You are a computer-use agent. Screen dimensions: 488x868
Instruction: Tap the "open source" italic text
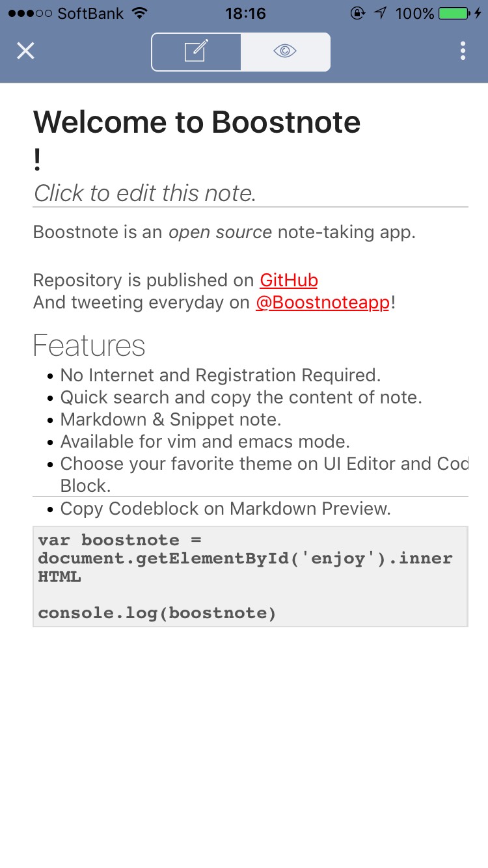[220, 232]
